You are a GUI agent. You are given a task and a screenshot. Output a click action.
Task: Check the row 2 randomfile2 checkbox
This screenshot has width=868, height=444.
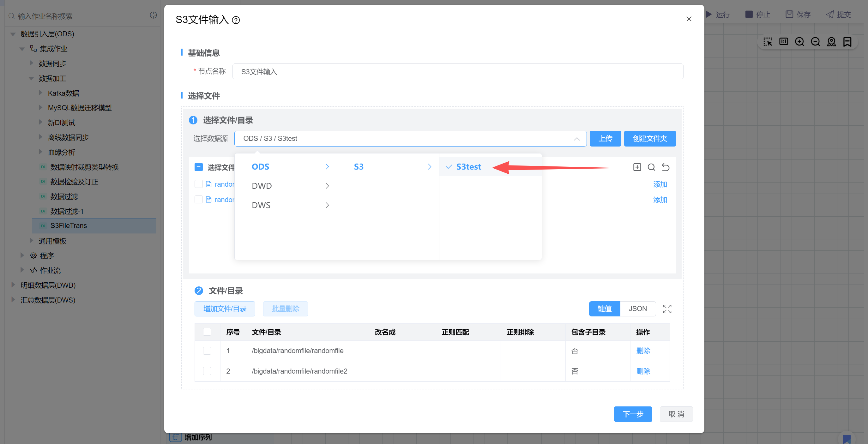(x=207, y=371)
